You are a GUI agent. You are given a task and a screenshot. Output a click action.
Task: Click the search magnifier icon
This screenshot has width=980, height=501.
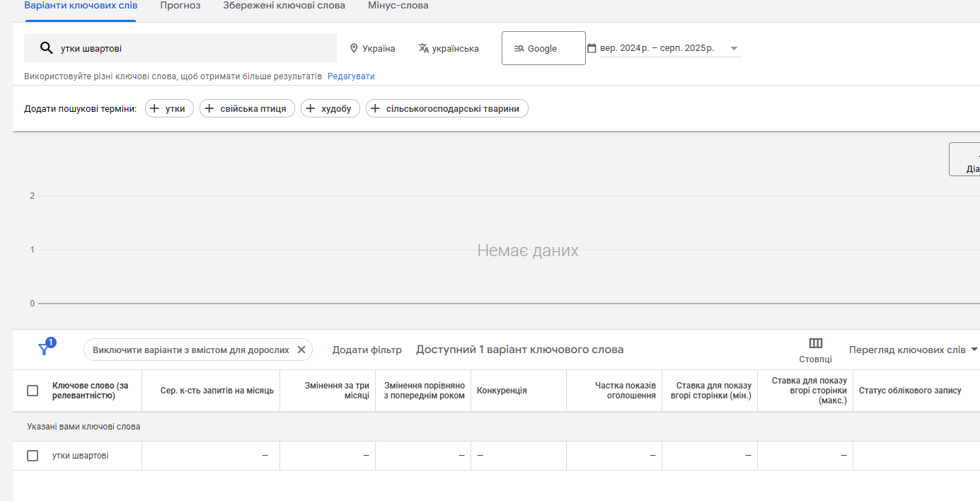(x=46, y=48)
